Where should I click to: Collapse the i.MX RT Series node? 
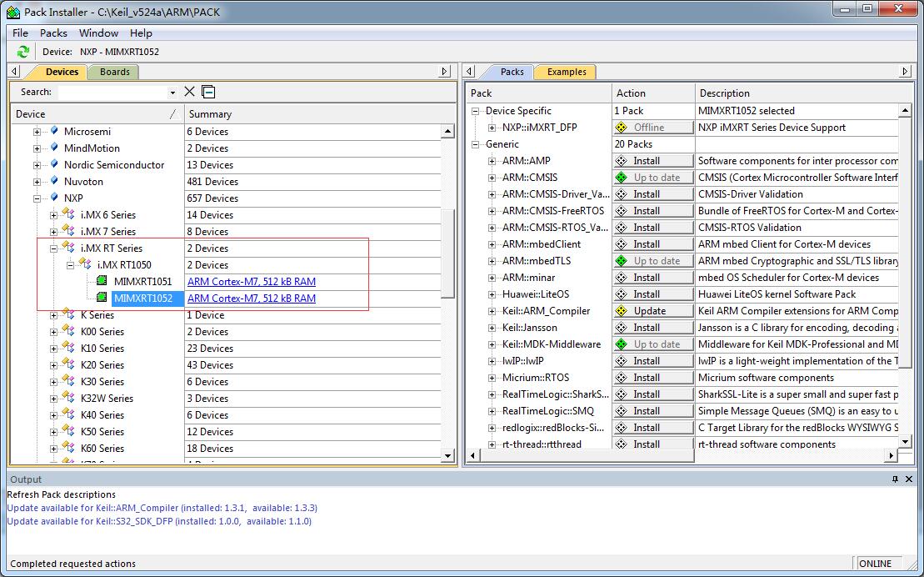[x=53, y=248]
